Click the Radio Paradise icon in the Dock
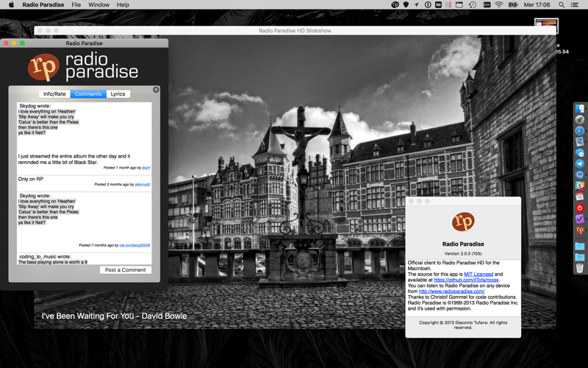This screenshot has width=588, height=368. coord(580,230)
